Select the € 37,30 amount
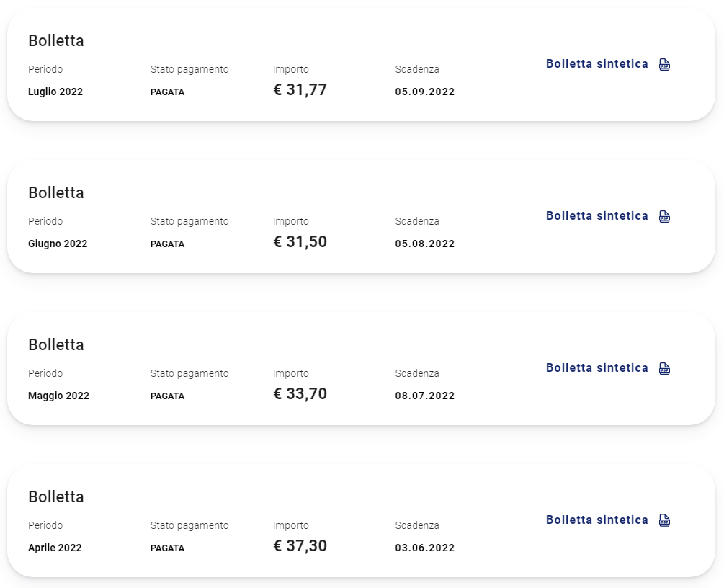 click(x=300, y=545)
